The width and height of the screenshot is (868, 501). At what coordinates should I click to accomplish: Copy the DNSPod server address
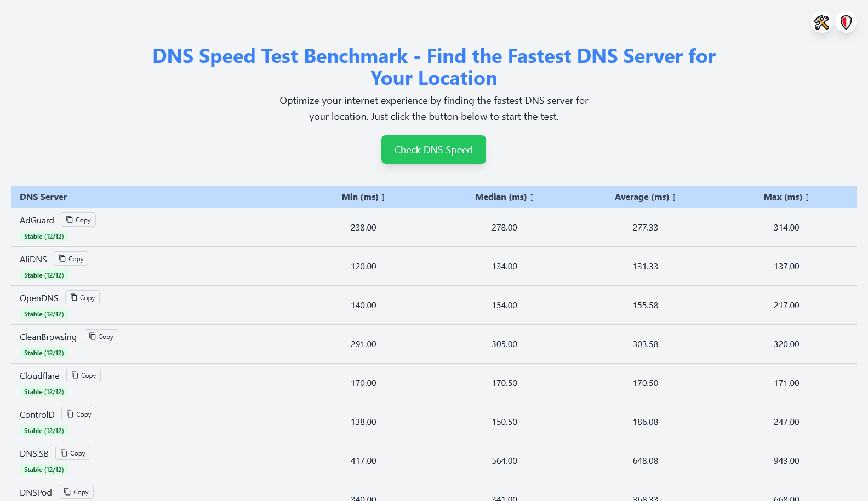tap(76, 492)
